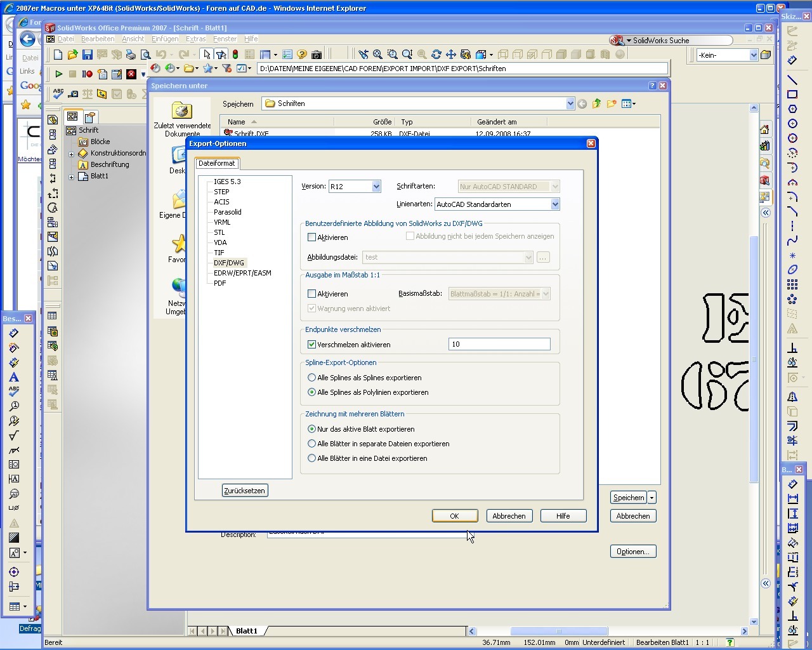Select Alle Blätter in eine Datei exportieren
812x650 pixels.
311,458
